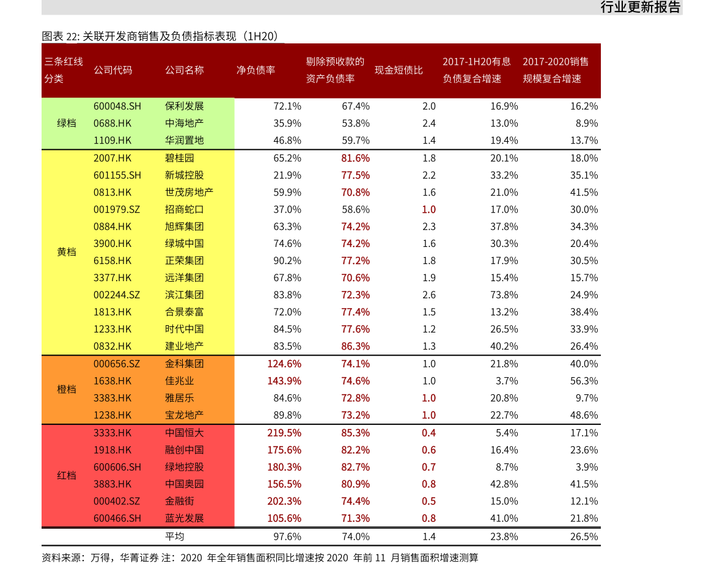Select 中国恒大's 219.5% net debt ratio
This screenshot has height=577, width=728.
284,433
